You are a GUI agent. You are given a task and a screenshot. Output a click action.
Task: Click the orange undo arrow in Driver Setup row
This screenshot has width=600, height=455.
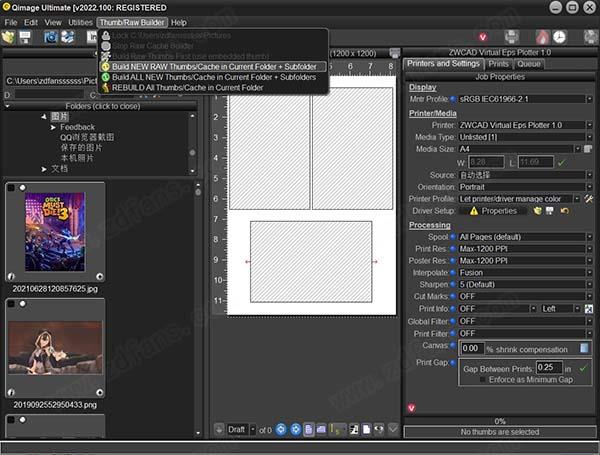[x=565, y=211]
